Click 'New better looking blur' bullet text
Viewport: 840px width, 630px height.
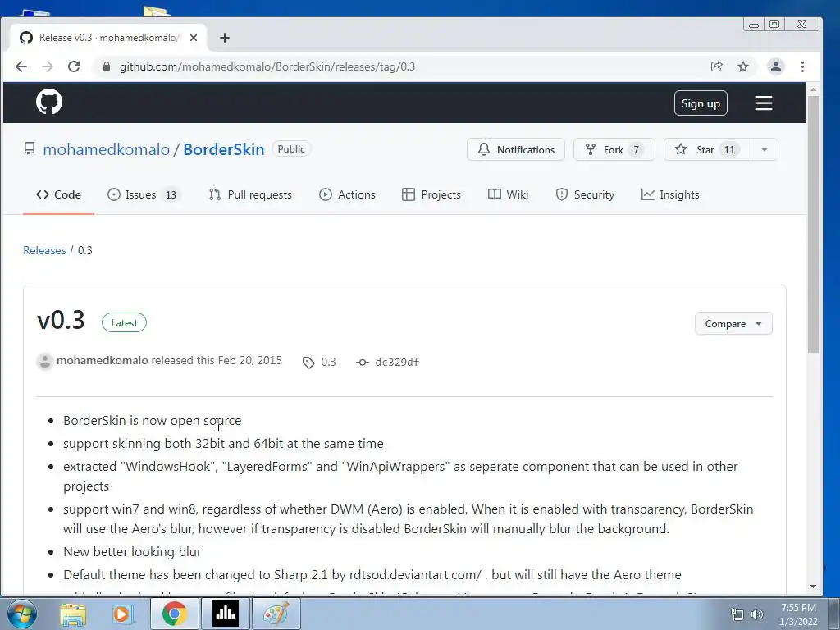(x=132, y=552)
